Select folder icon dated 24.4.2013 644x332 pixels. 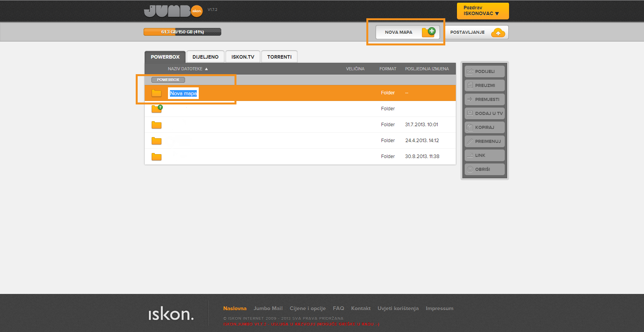coord(156,141)
